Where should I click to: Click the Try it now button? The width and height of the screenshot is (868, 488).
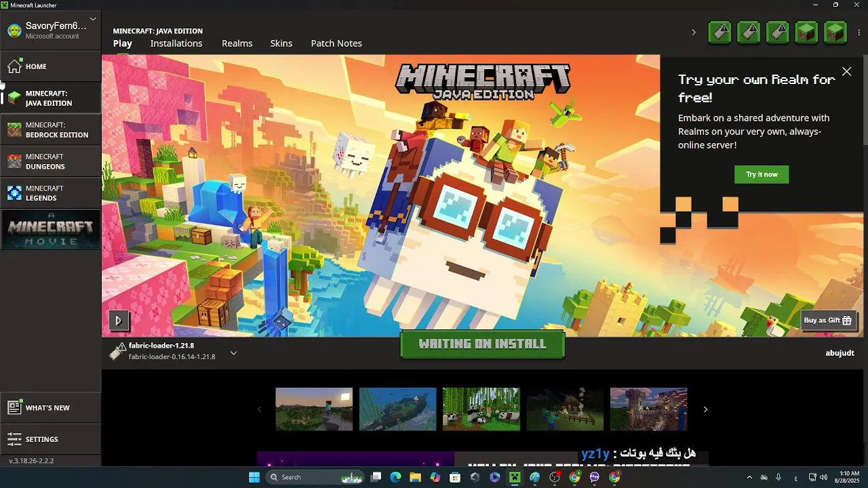pyautogui.click(x=762, y=174)
